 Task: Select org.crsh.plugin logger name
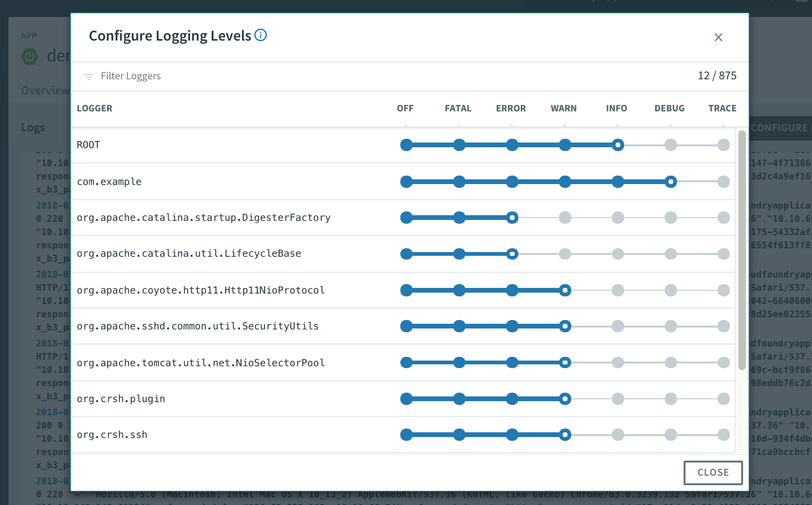coord(121,399)
